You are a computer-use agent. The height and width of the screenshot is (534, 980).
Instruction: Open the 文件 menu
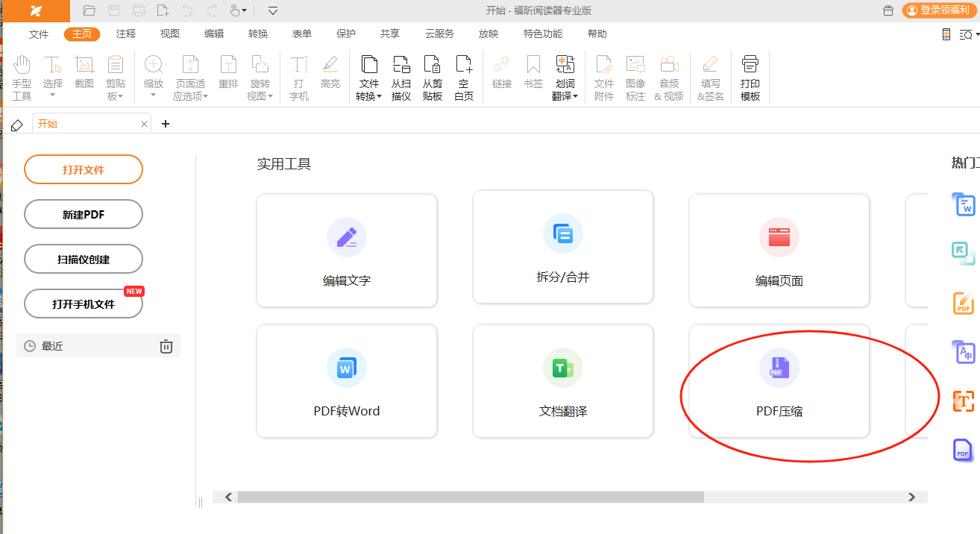tap(39, 34)
